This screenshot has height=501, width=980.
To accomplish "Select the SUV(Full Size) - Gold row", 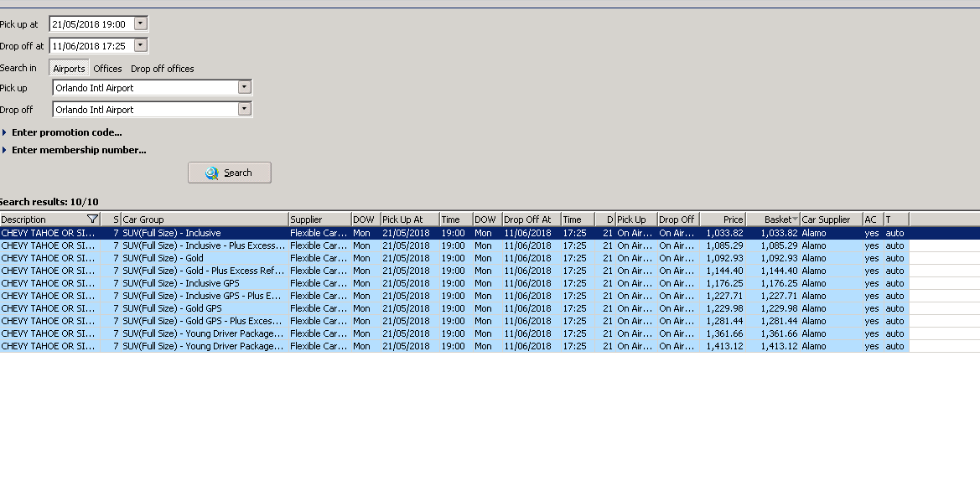I will [454, 258].
